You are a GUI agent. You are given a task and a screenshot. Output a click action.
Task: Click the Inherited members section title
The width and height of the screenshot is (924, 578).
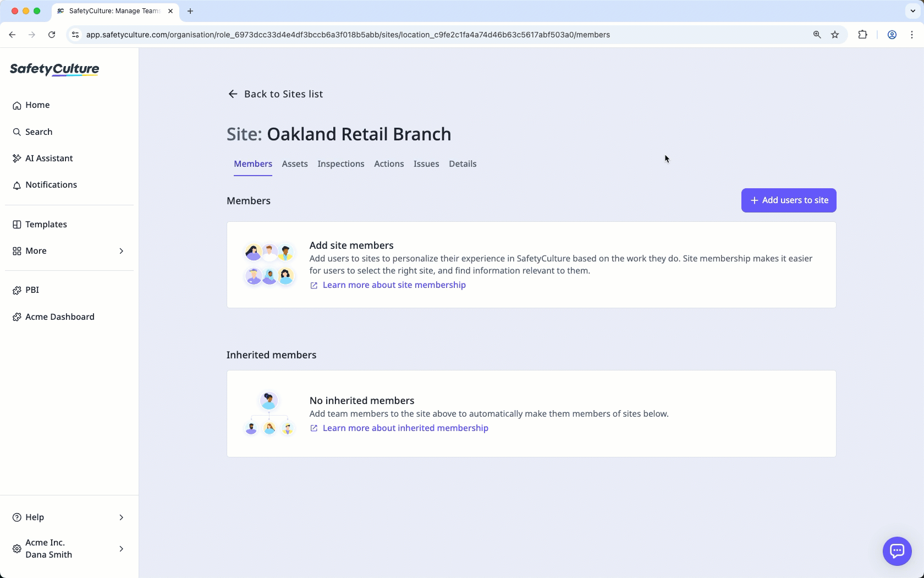[x=272, y=355]
